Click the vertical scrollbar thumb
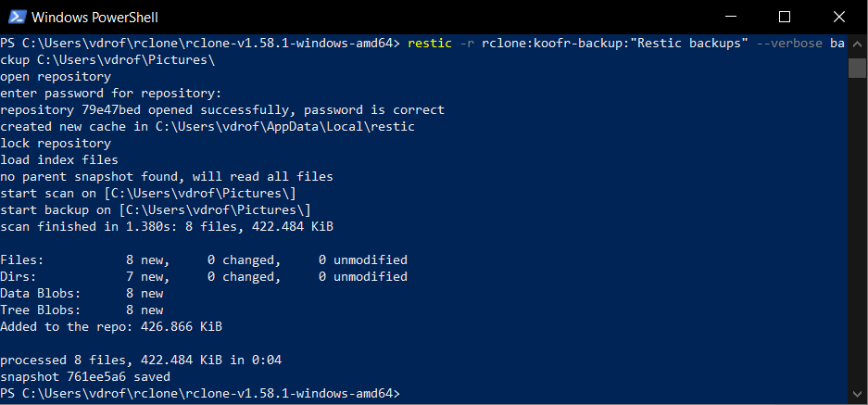Viewport: 868px width, 405px height. 858,68
